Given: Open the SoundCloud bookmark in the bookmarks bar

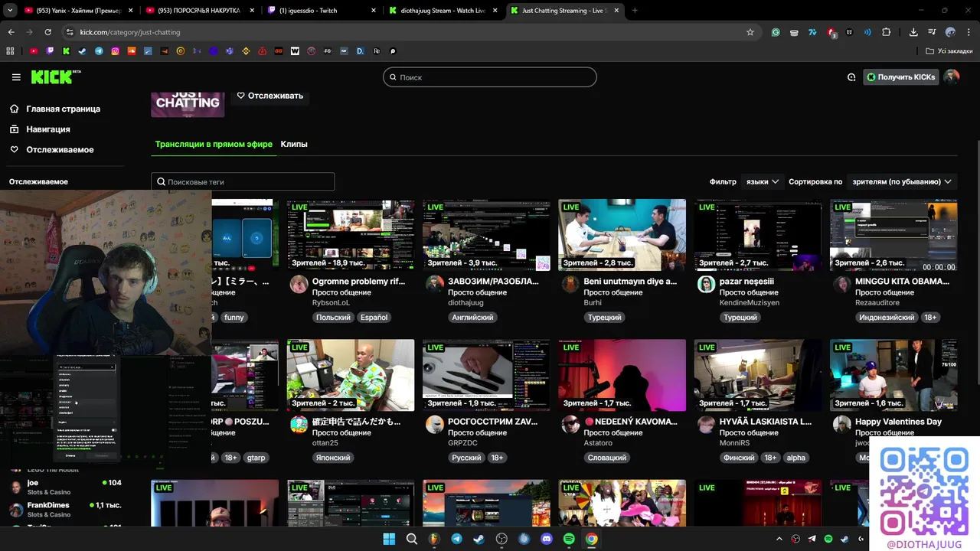Looking at the screenshot, I should (x=132, y=51).
